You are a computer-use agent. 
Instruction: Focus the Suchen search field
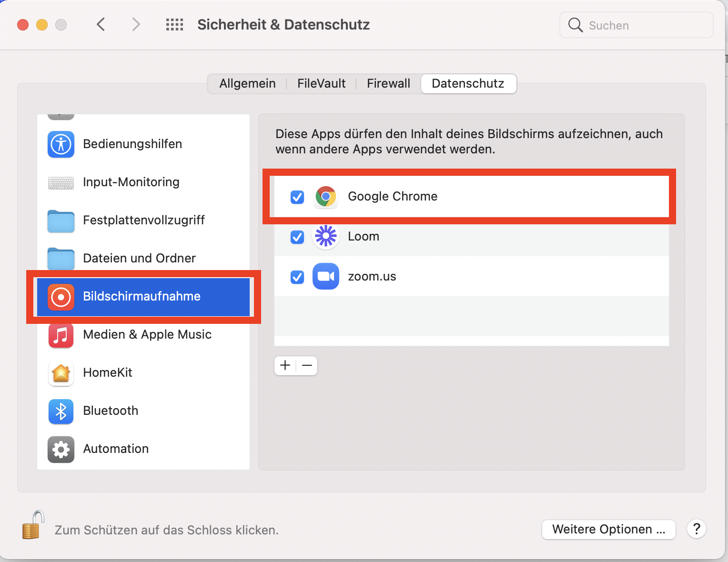637,25
